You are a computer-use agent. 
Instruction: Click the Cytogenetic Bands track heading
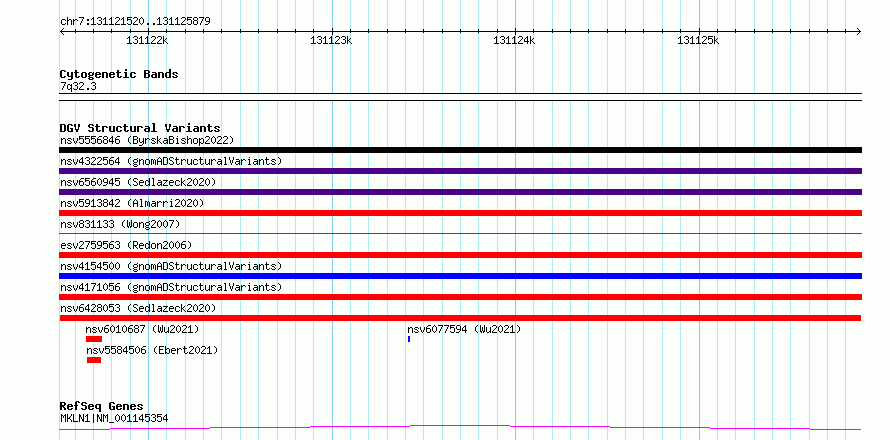tap(119, 74)
